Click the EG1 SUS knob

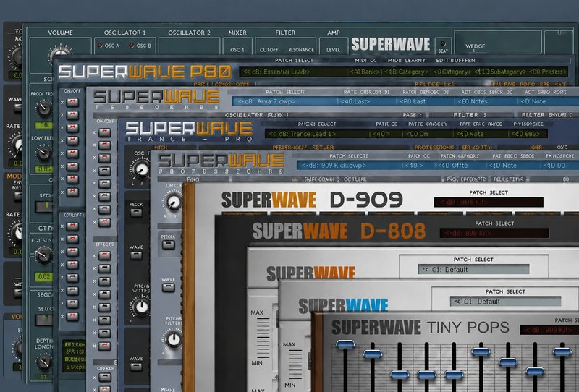click(x=43, y=255)
